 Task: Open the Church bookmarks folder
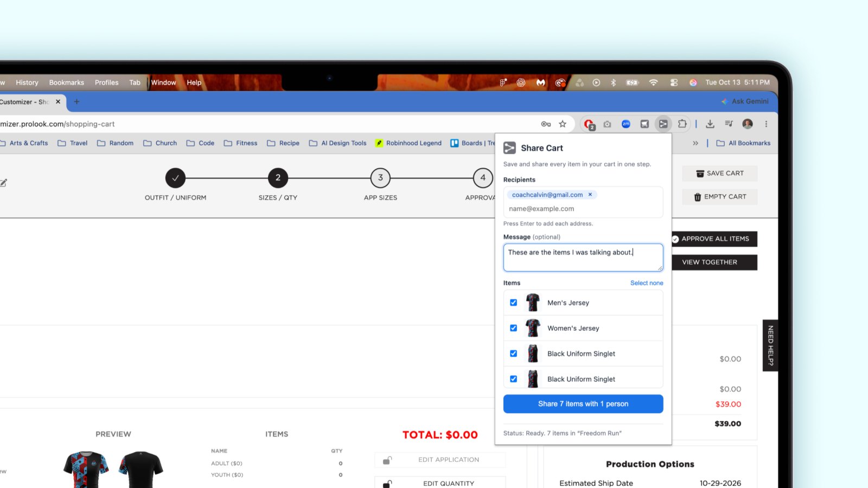[160, 143]
